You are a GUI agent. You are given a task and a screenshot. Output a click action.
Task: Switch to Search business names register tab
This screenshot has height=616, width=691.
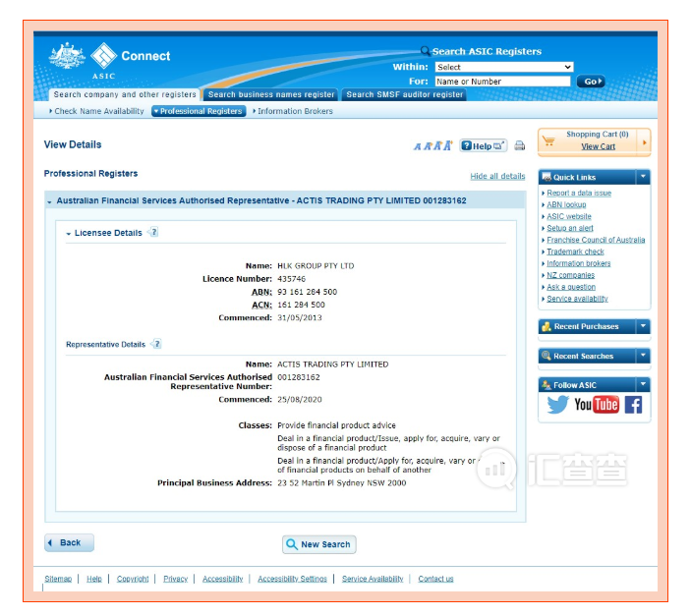(x=271, y=94)
